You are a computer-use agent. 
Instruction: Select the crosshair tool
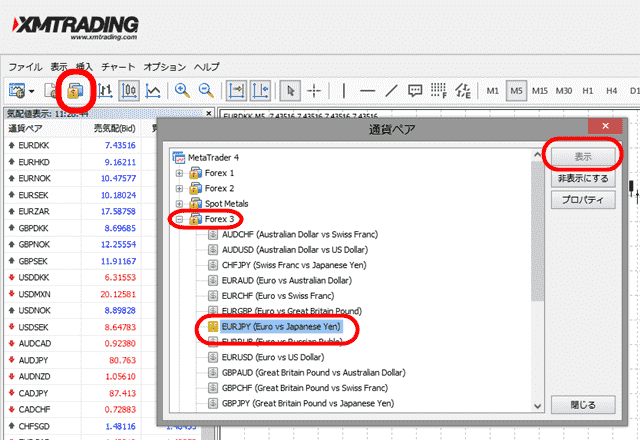(x=314, y=91)
